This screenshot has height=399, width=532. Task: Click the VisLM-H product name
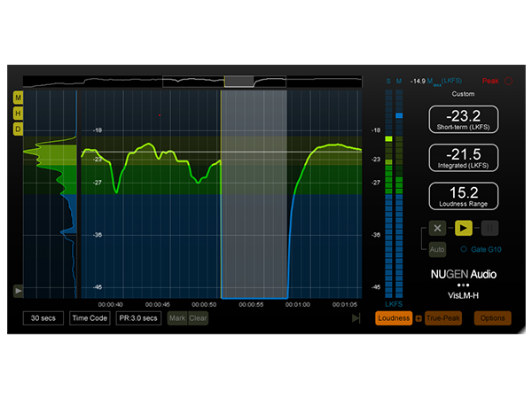(x=463, y=295)
